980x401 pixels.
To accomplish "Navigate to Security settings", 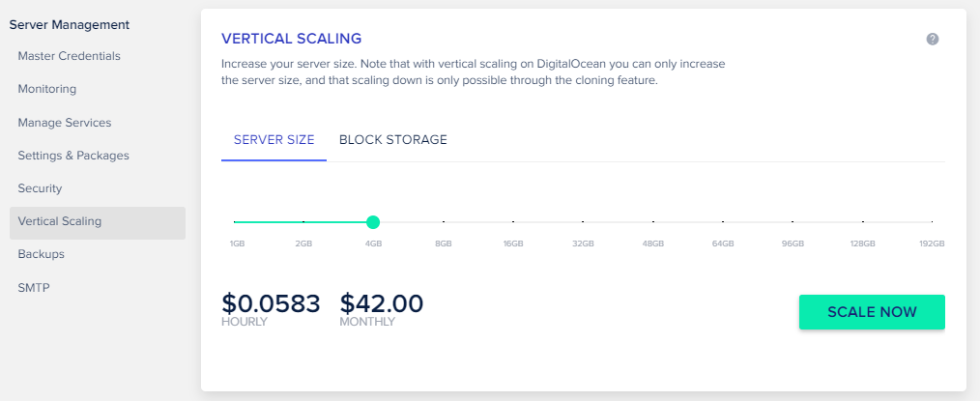I will [x=40, y=188].
